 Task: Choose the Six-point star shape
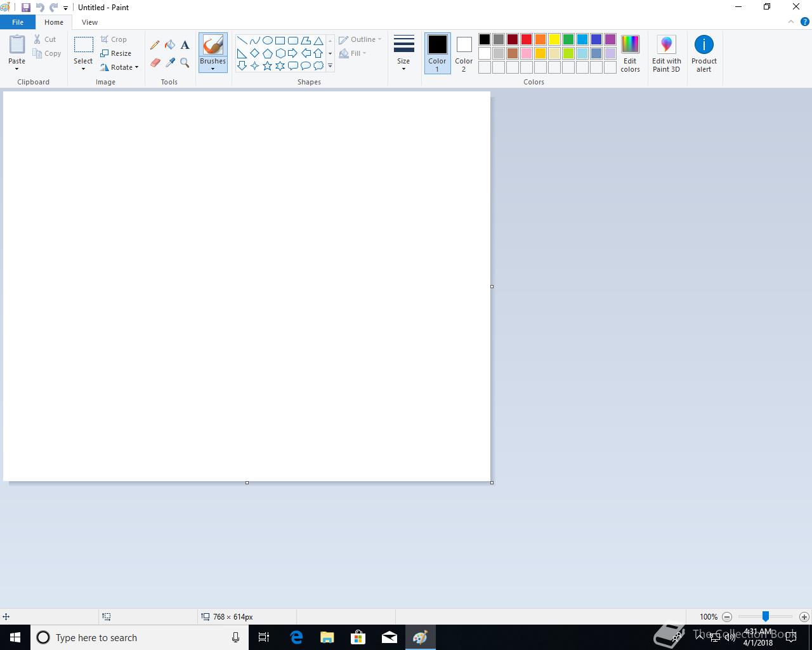[x=280, y=65]
